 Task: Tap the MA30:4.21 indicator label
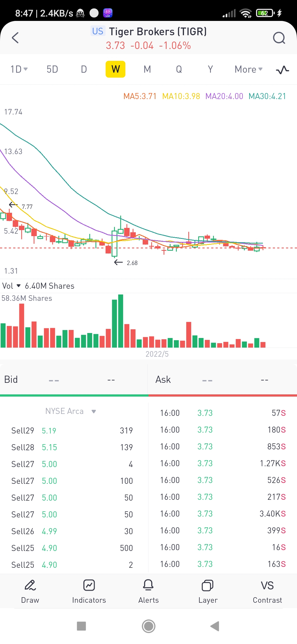267,96
